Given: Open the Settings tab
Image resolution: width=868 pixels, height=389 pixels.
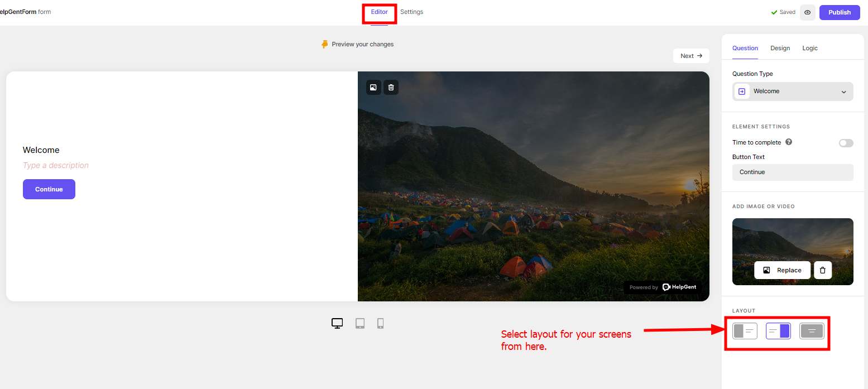Looking at the screenshot, I should click(411, 12).
